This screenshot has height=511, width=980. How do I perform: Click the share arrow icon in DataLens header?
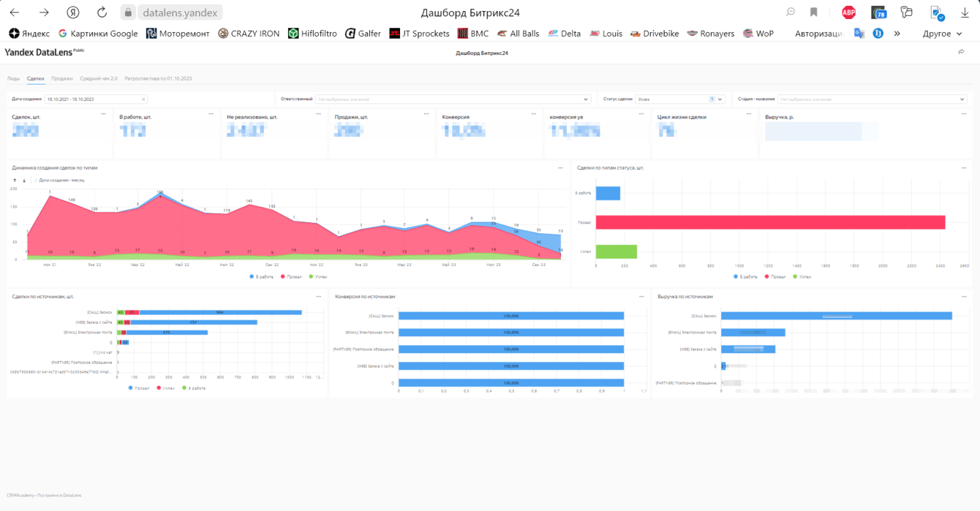coord(961,52)
